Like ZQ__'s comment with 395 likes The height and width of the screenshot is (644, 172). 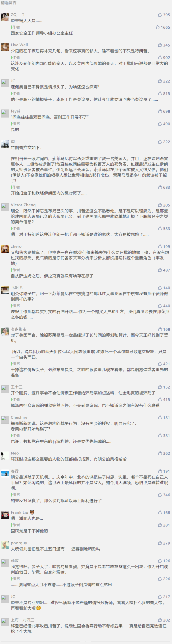(164, 15)
